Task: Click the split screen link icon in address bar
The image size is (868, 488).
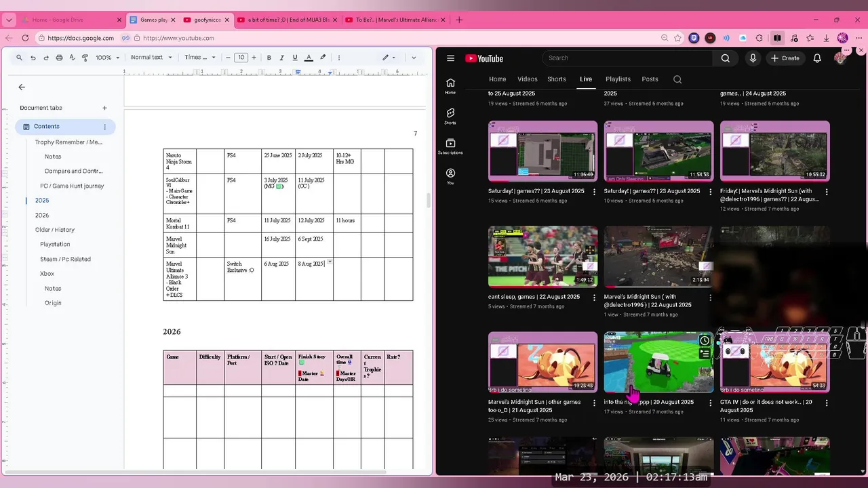Action: tap(127, 38)
